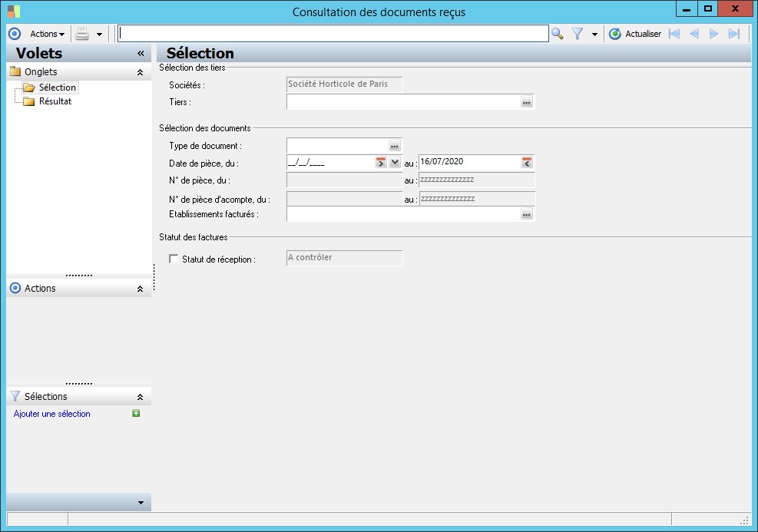
Task: Click the printer icon
Action: pos(82,34)
